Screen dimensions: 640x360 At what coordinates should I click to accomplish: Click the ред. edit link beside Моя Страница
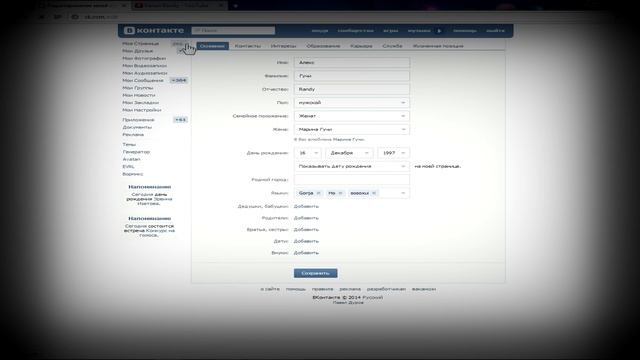pos(178,44)
